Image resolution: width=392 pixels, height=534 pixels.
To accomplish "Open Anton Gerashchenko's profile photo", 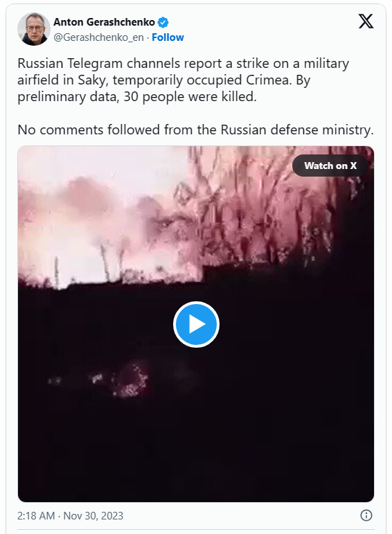I will tap(34, 29).
